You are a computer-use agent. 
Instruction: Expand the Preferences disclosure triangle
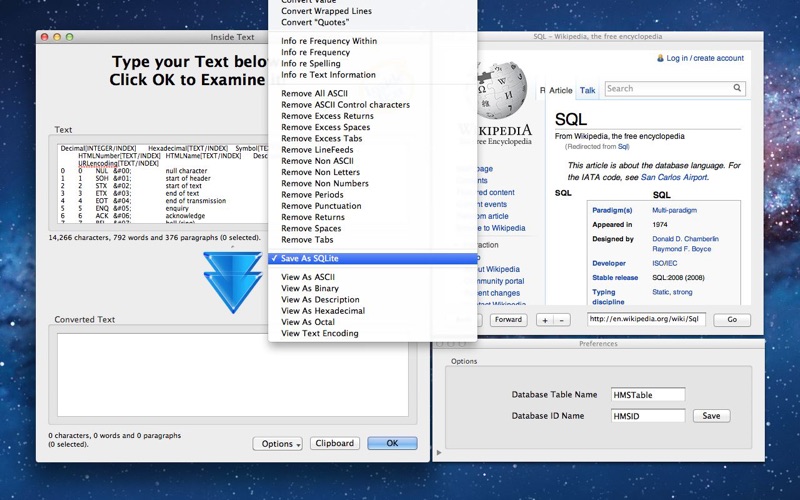click(439, 452)
